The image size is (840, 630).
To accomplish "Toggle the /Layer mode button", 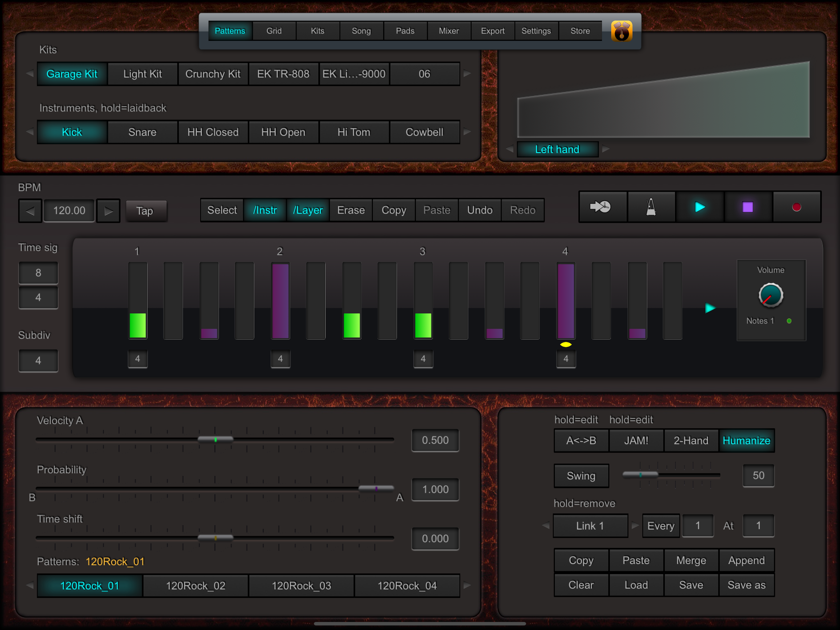I will 307,210.
